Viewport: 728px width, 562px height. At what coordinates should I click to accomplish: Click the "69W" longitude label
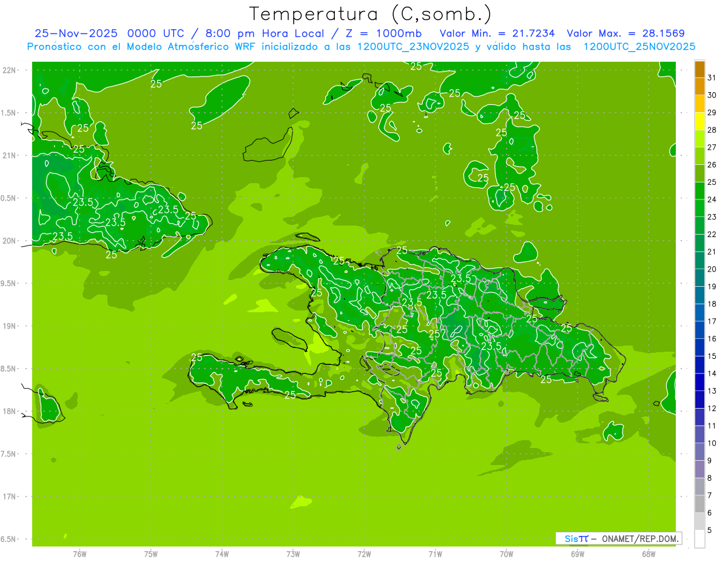pos(578,554)
